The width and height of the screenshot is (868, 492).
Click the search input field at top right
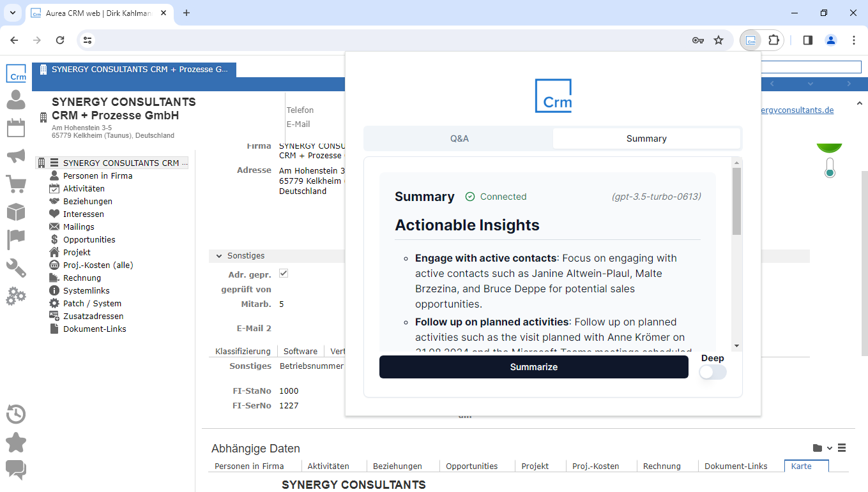(811, 66)
